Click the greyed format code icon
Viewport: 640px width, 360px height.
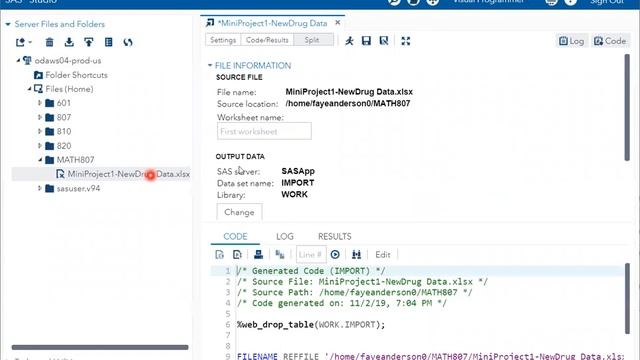coord(280,255)
